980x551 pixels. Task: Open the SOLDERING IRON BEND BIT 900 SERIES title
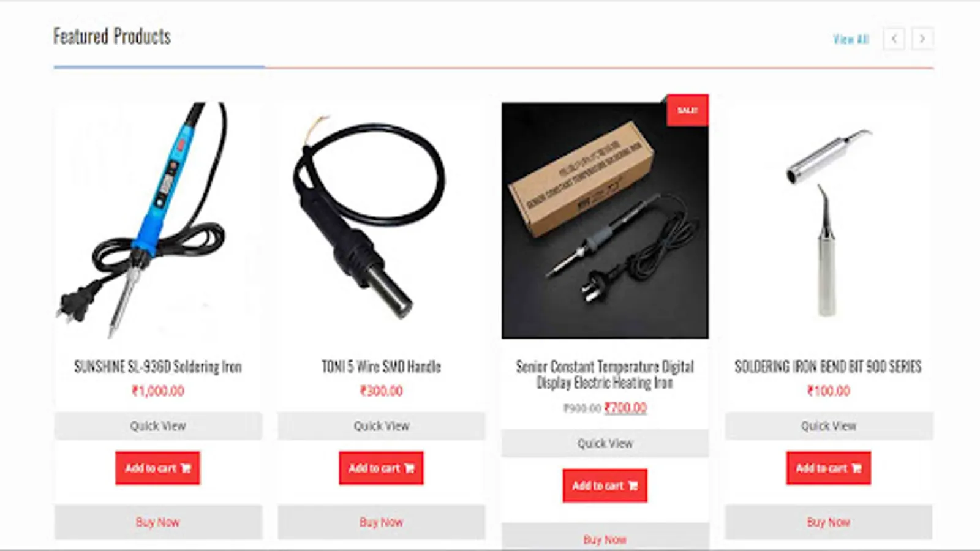point(828,367)
